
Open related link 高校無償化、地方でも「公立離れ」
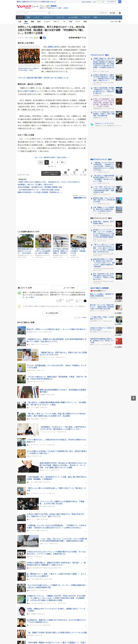tap(35, 185)
